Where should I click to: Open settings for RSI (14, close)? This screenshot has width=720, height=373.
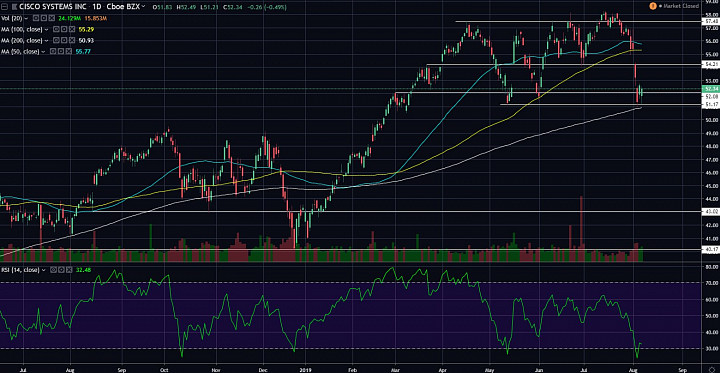pyautogui.click(x=62, y=270)
